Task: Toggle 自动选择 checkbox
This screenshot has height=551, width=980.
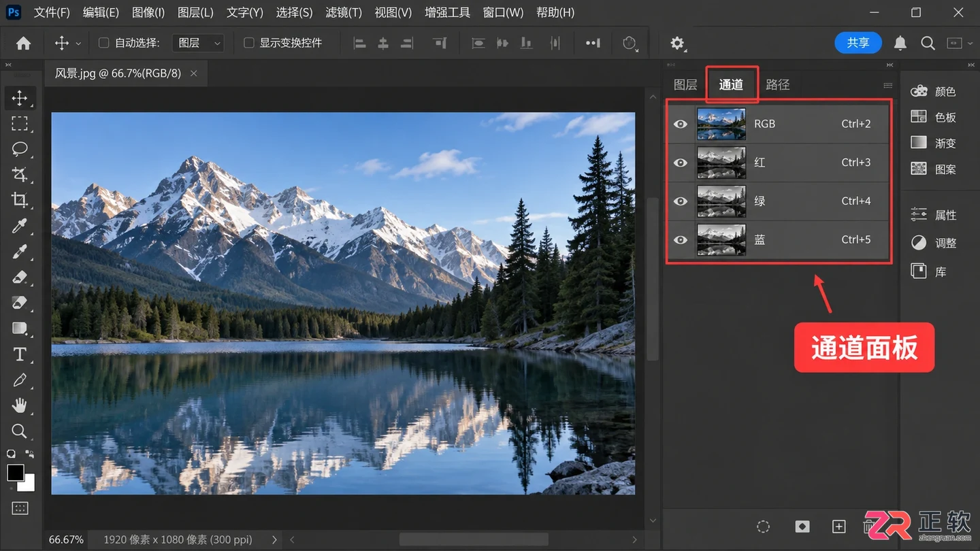Action: 104,43
